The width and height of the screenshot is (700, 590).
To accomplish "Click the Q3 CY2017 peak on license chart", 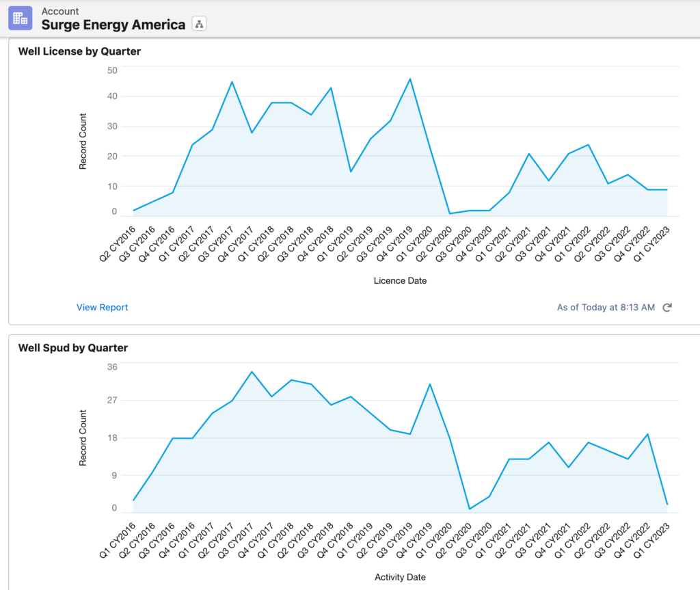I will (x=232, y=82).
